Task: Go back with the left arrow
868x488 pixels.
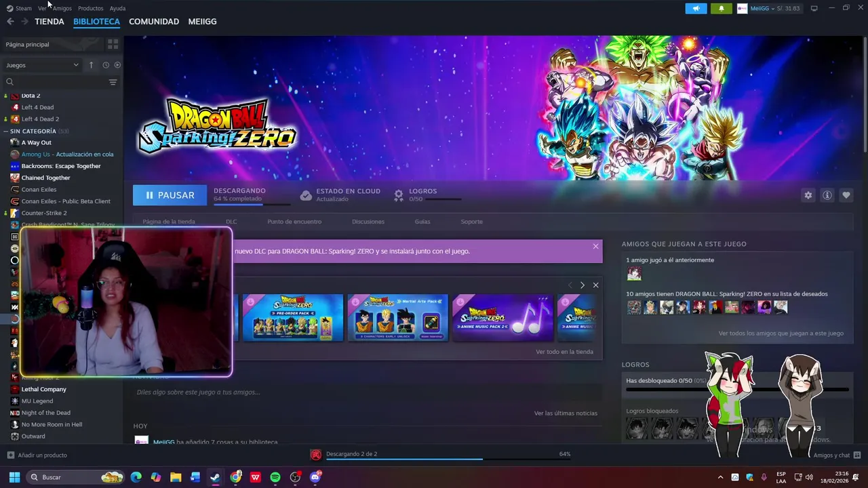Action: [10, 22]
